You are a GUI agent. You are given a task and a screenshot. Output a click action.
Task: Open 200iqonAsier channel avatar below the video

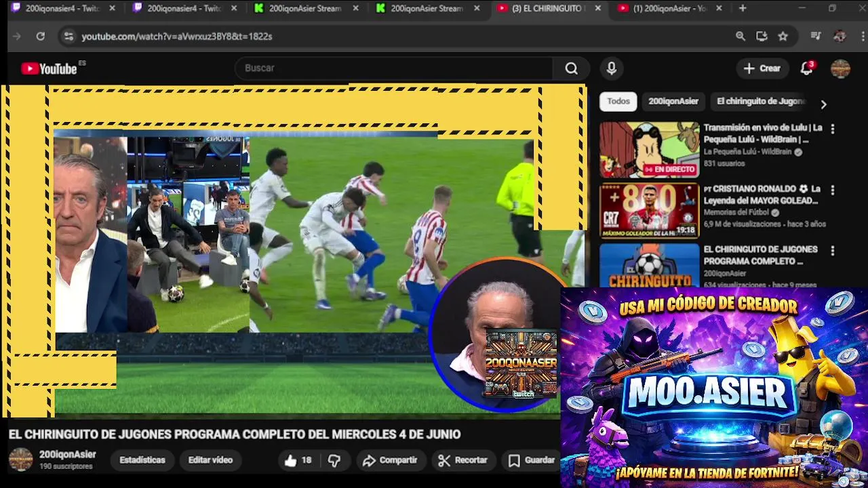click(20, 460)
